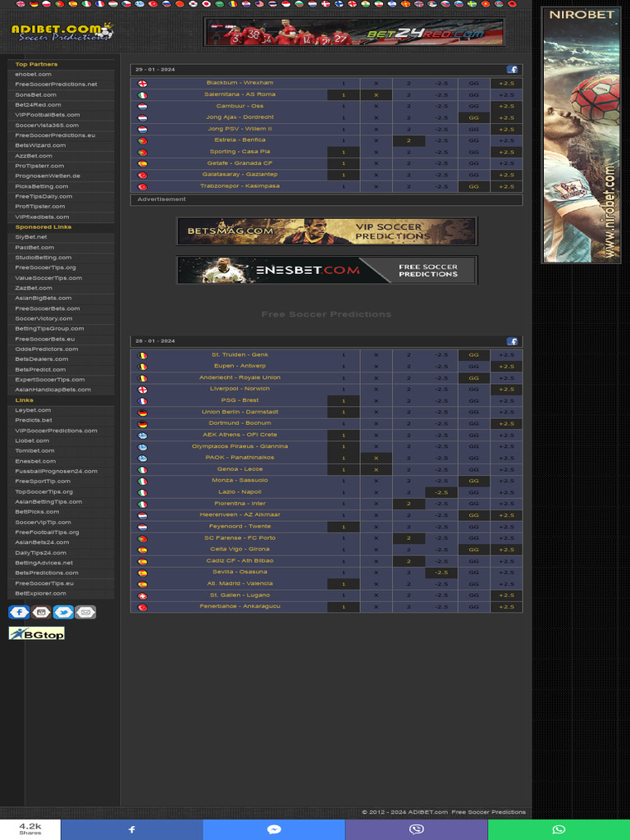
Task: Click the Salernitana - AS Roma match name
Action: pos(240,94)
